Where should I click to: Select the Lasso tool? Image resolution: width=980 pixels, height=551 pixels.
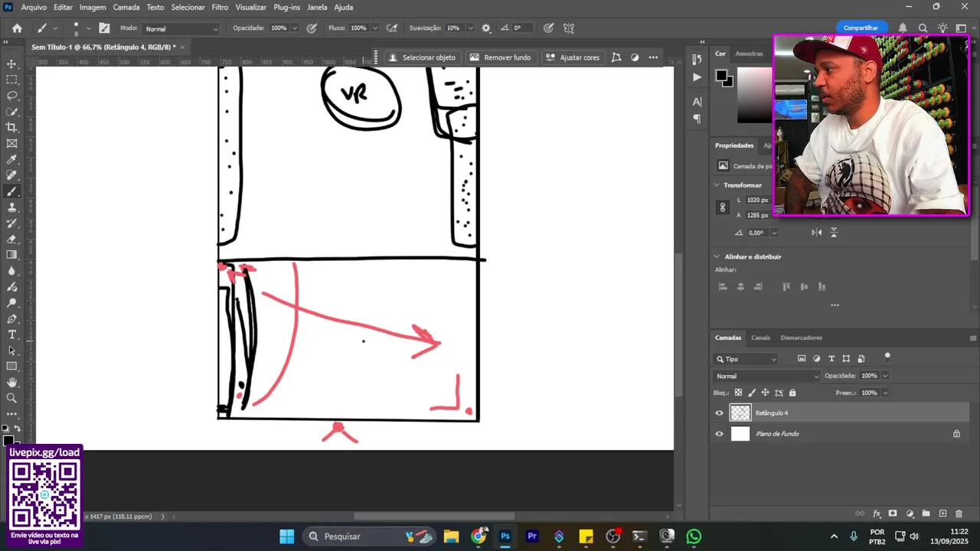[x=11, y=96]
